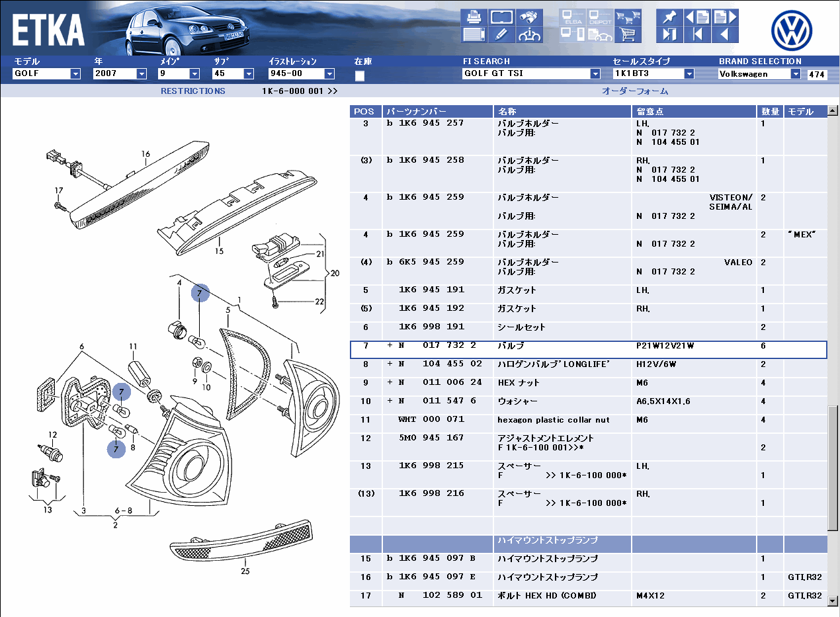Click the single shopping cart icon
This screenshot has height=617, width=840.
628,34
